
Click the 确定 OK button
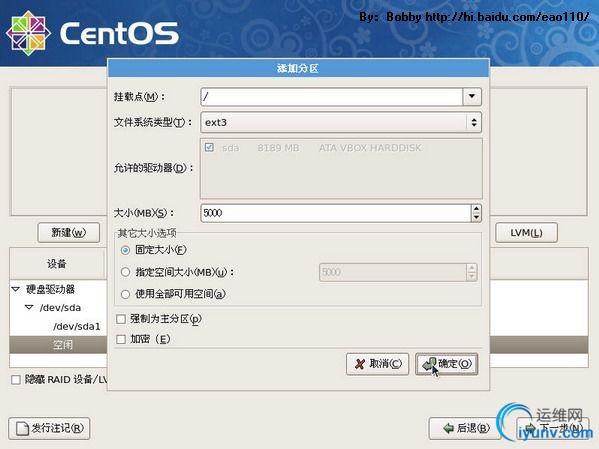tap(447, 364)
